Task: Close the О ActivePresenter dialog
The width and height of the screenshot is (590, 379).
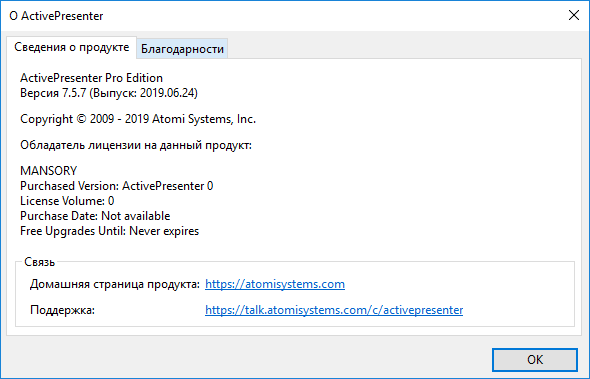Action: 574,15
